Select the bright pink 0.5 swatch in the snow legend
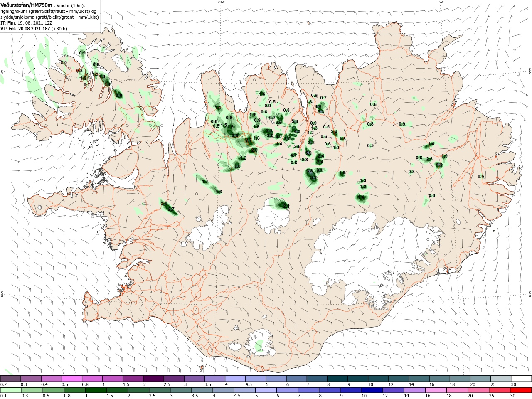This screenshot has width=532, height=399. pyautogui.click(x=72, y=379)
